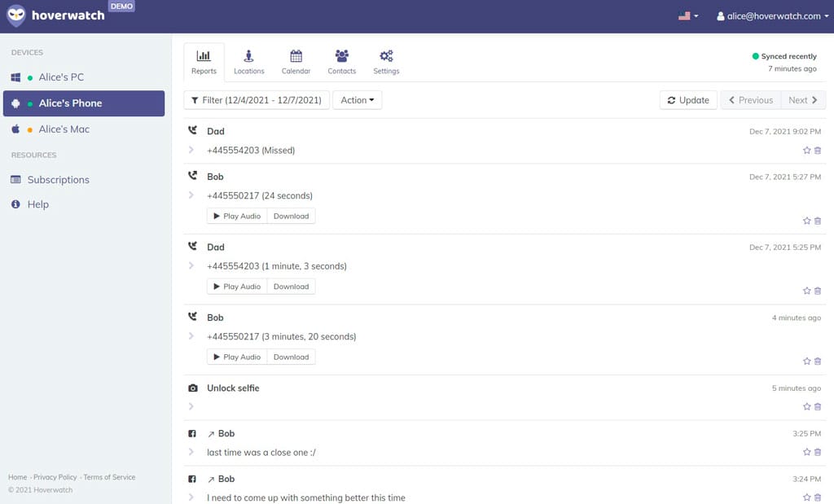Star the Unlock selfie entry
The image size is (834, 504).
[x=807, y=407]
